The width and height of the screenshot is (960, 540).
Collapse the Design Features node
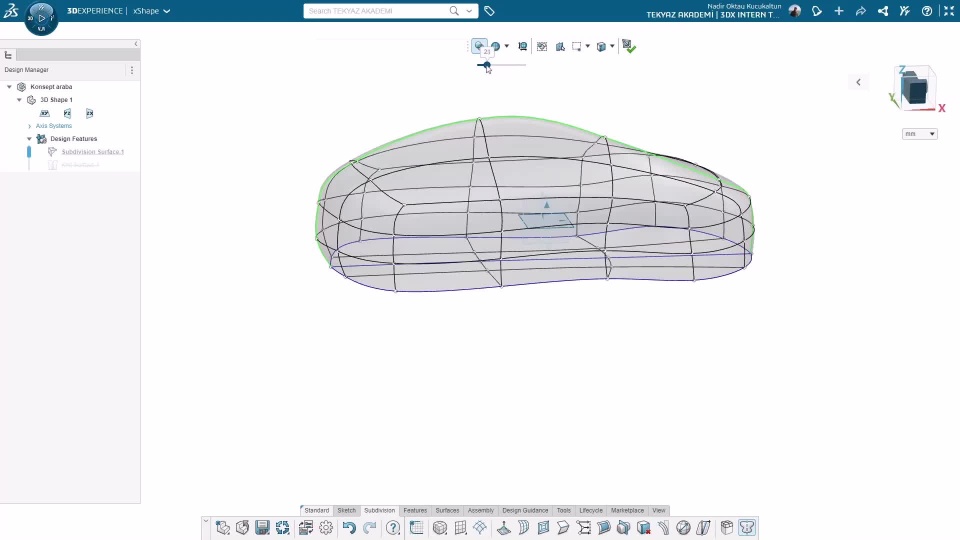pyautogui.click(x=29, y=139)
